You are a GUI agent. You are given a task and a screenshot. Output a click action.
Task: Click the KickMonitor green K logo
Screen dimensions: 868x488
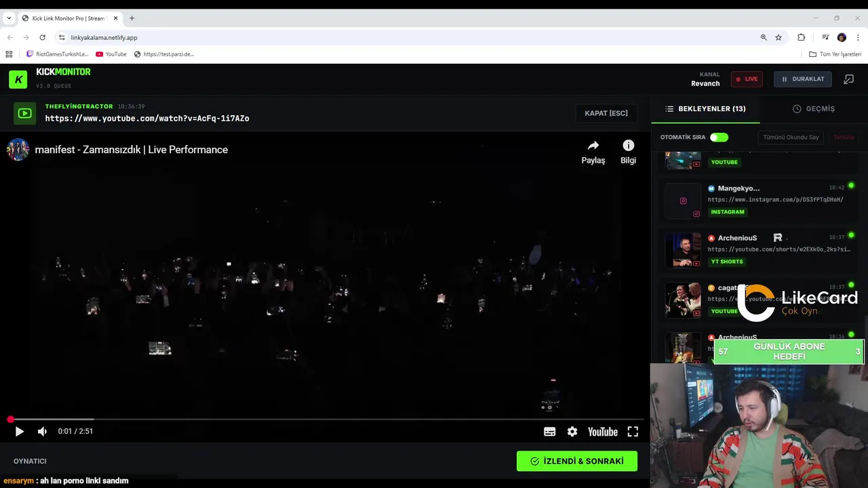coord(18,79)
